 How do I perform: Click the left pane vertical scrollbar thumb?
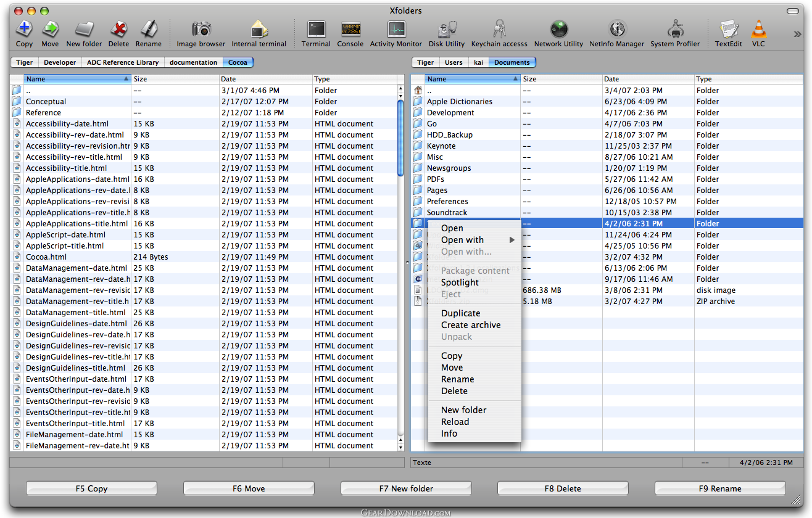[x=400, y=139]
